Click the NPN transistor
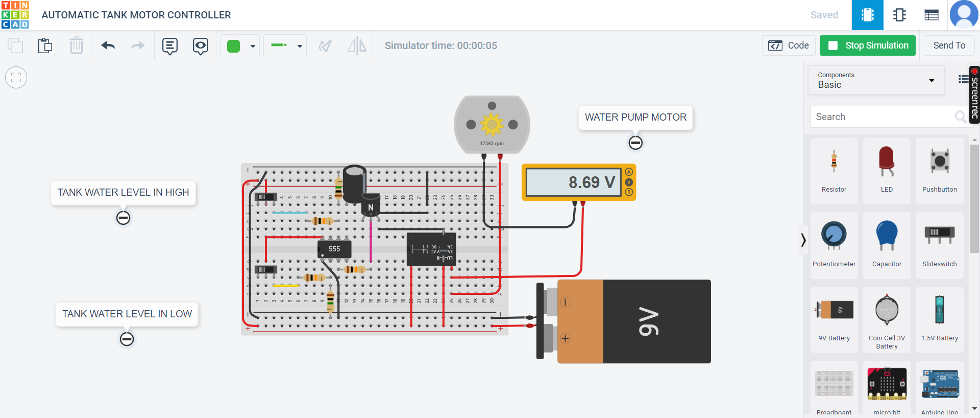Image resolution: width=980 pixels, height=418 pixels. 371,206
